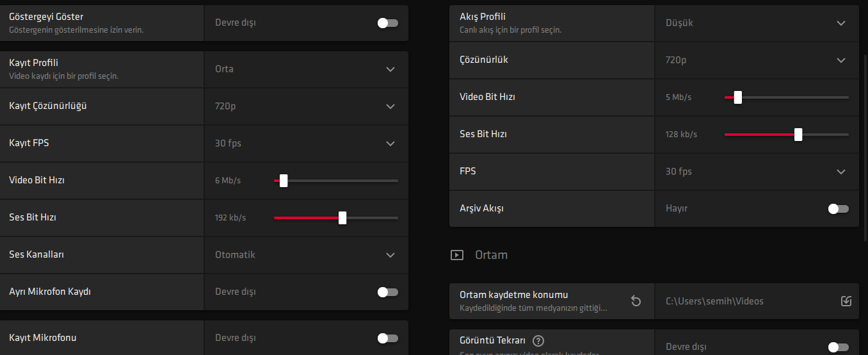Click the Ortam section play icon
This screenshot has height=355, width=868.
click(x=456, y=255)
